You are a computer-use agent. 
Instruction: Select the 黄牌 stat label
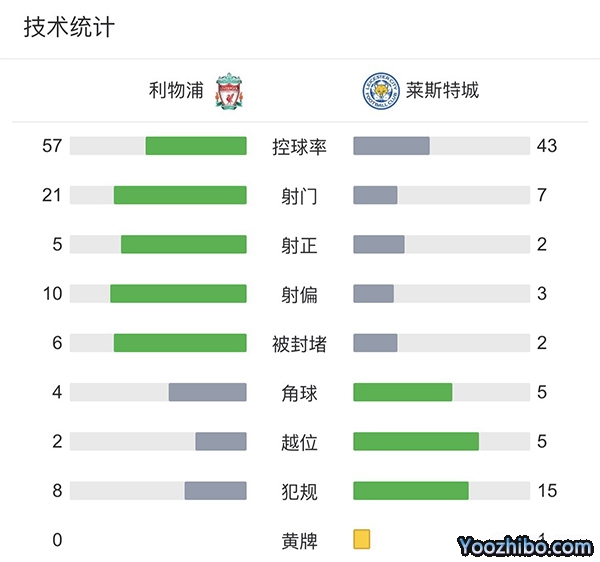point(299,541)
